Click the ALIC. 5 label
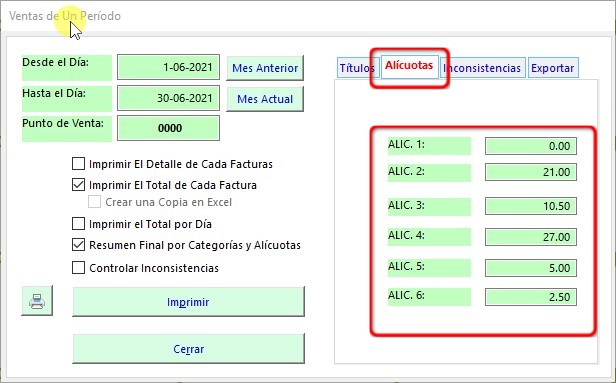The height and width of the screenshot is (383, 616). coord(429,268)
